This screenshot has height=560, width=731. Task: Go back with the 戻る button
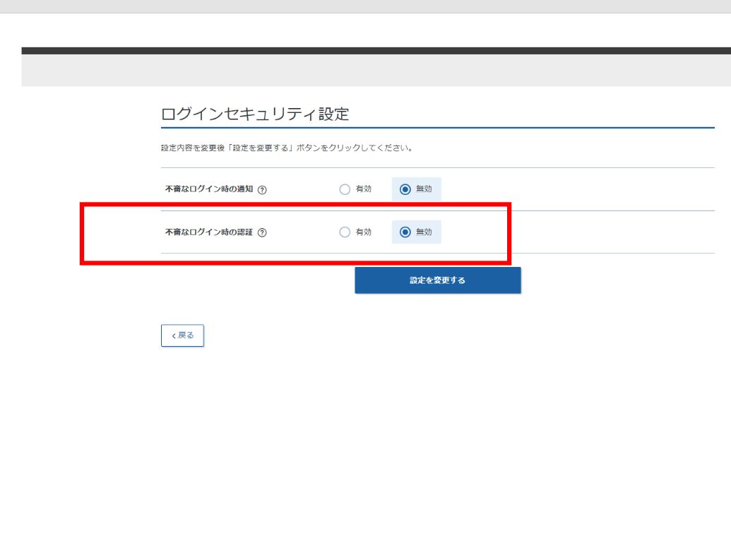182,335
